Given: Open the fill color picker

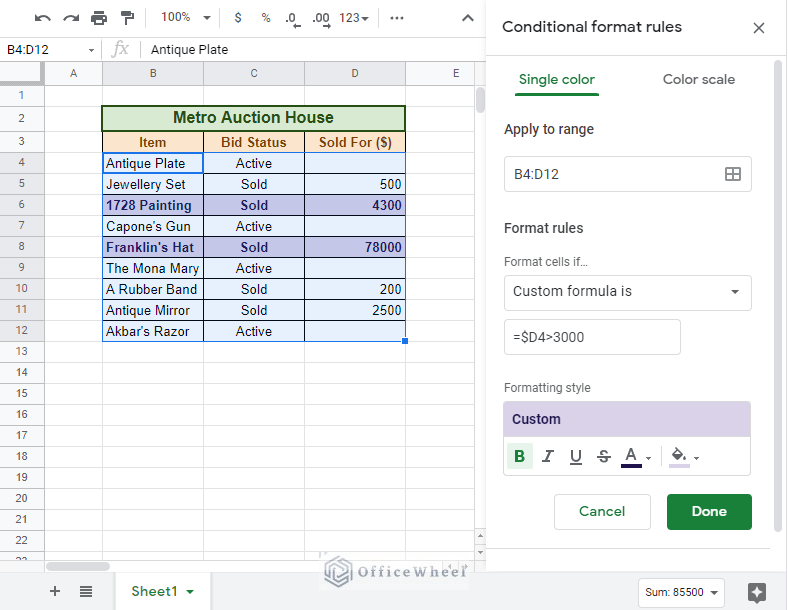Looking at the screenshot, I should point(683,457).
